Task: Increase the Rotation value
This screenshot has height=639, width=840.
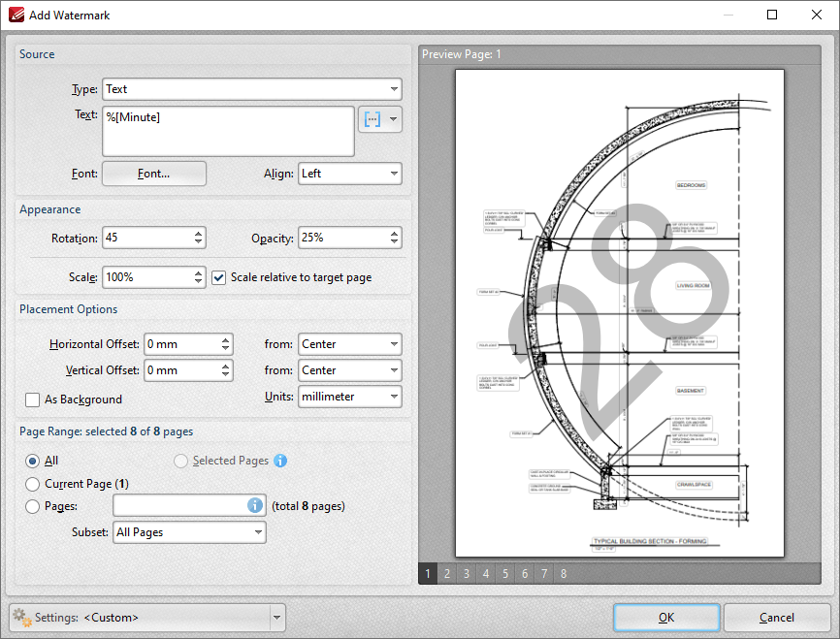Action: click(198, 234)
